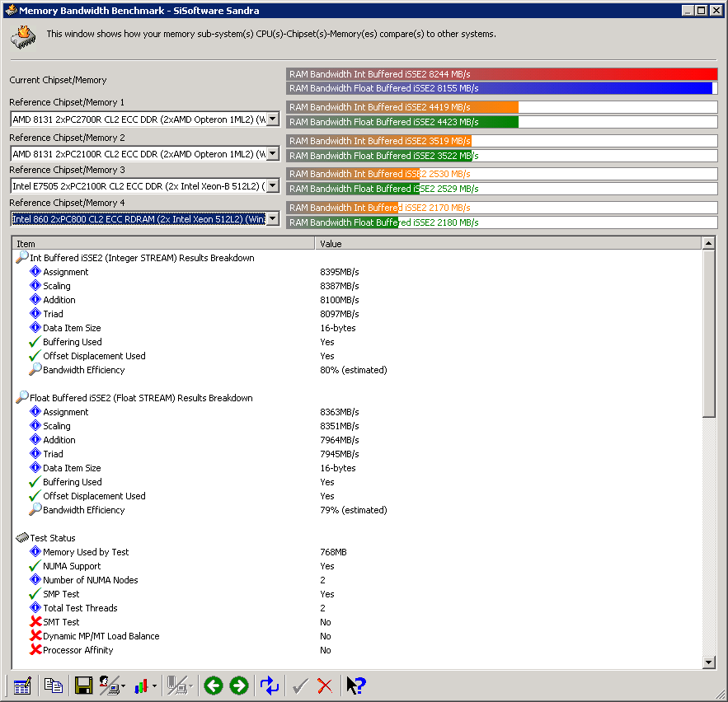Click the magnifier icon beside Float Buffered iSSE2 breakdown

pos(21,397)
